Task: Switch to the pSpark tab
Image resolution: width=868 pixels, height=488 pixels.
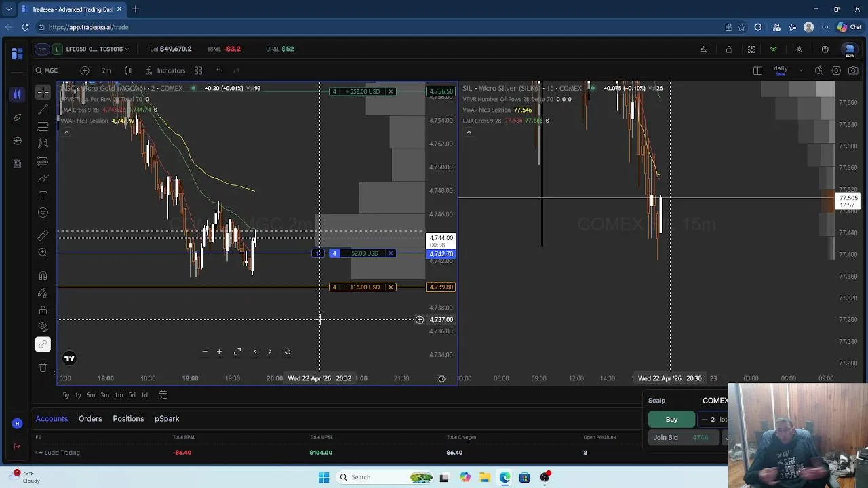Action: click(x=167, y=419)
